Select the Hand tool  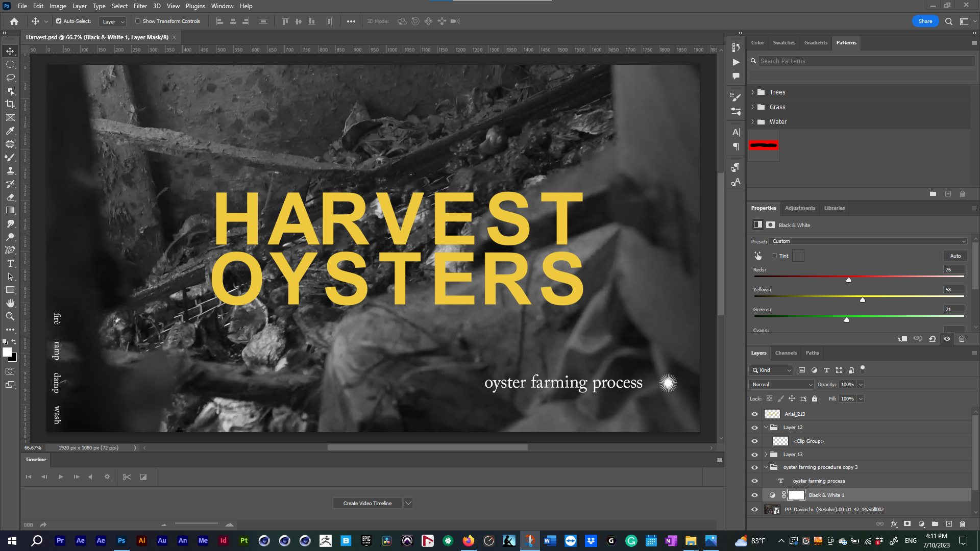(x=10, y=303)
